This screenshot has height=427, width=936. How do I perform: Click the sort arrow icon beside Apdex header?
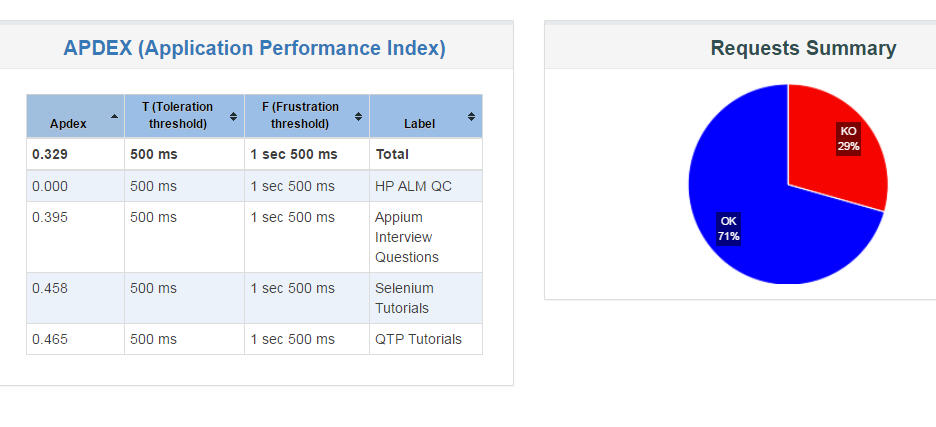coord(113,116)
